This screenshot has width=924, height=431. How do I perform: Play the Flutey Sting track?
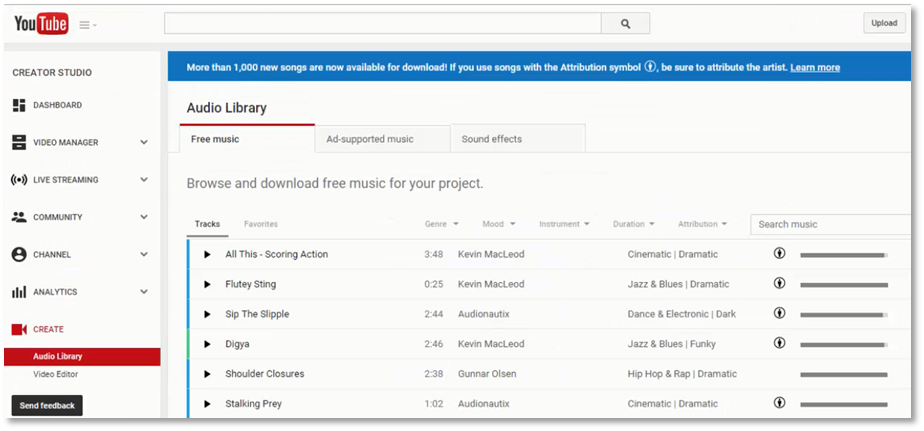click(207, 284)
